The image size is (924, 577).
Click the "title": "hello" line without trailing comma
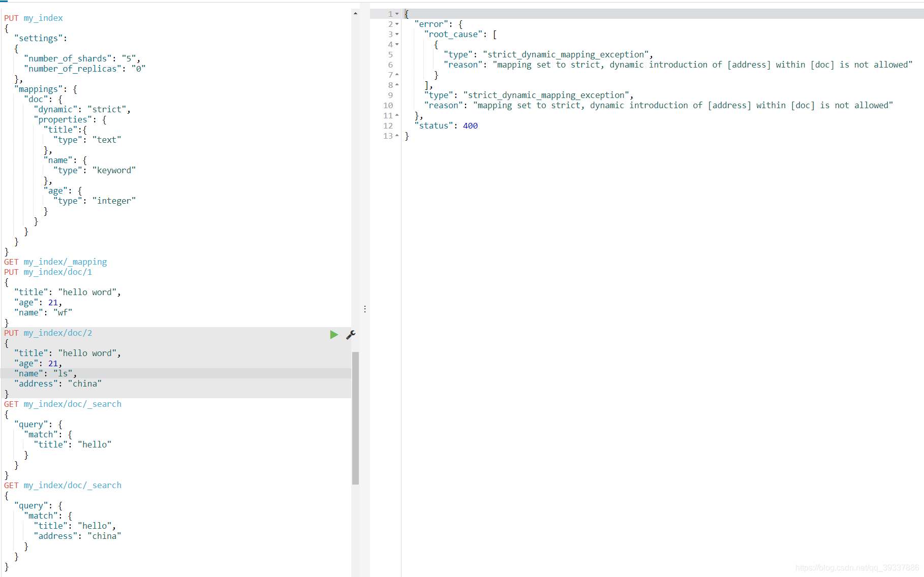click(73, 445)
